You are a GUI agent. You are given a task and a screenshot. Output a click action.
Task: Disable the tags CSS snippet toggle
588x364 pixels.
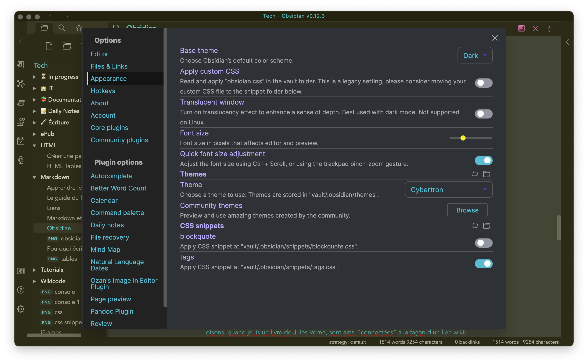(x=483, y=264)
